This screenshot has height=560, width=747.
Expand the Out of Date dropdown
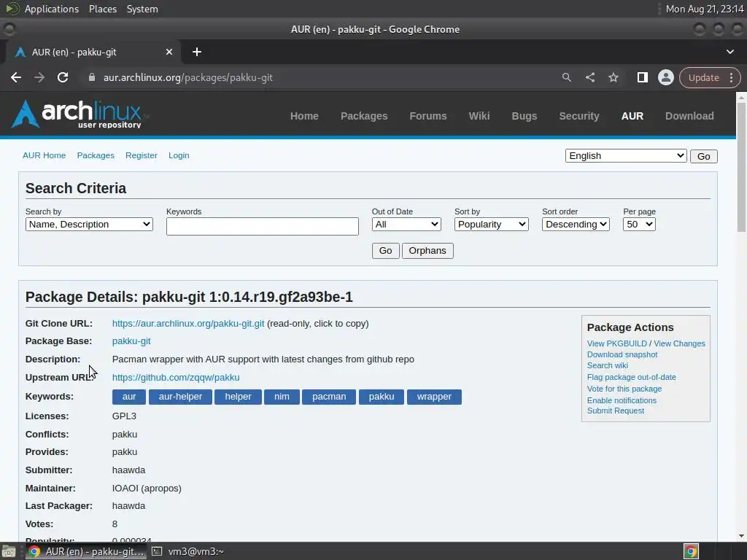coord(406,225)
